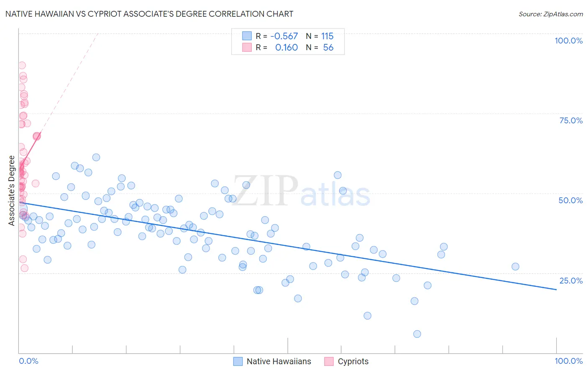Screen dimensions: 588x373
Task: Click the chart title text
Action: tap(149, 14)
